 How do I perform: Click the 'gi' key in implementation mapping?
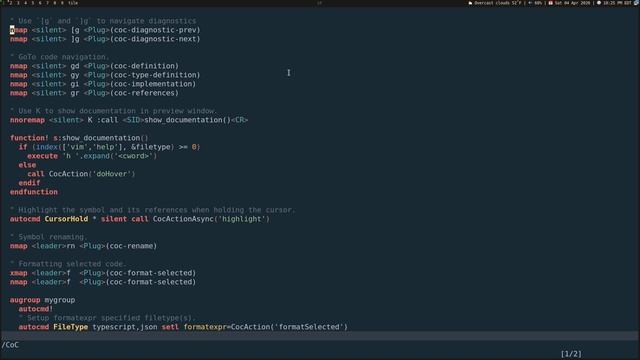[x=75, y=84]
